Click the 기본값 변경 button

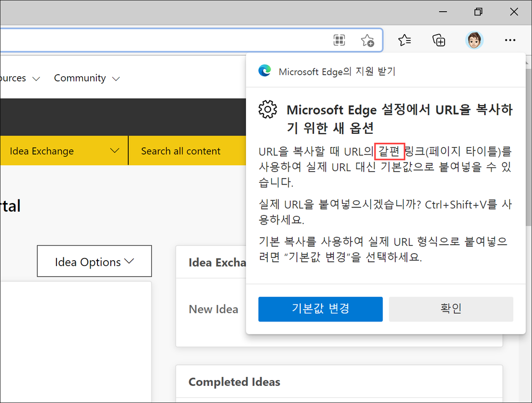[x=320, y=309]
